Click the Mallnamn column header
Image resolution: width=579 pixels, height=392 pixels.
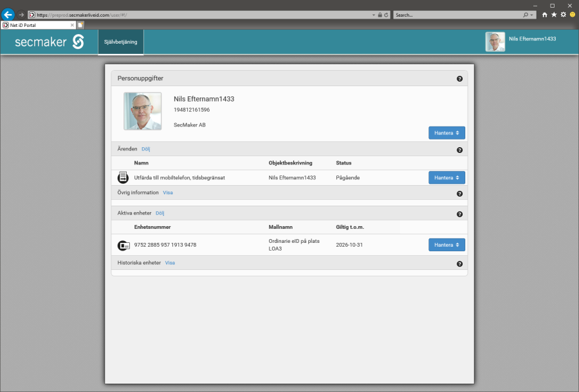click(280, 227)
